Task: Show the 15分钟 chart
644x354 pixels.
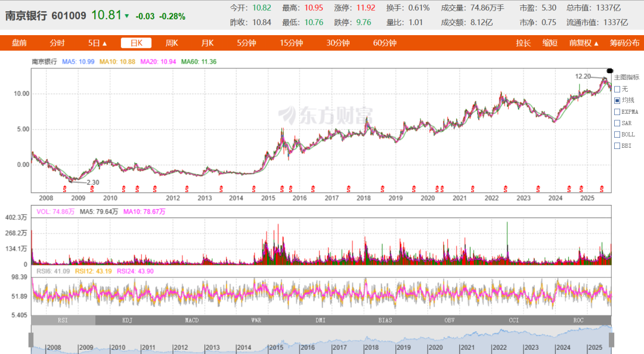Action: (x=292, y=43)
